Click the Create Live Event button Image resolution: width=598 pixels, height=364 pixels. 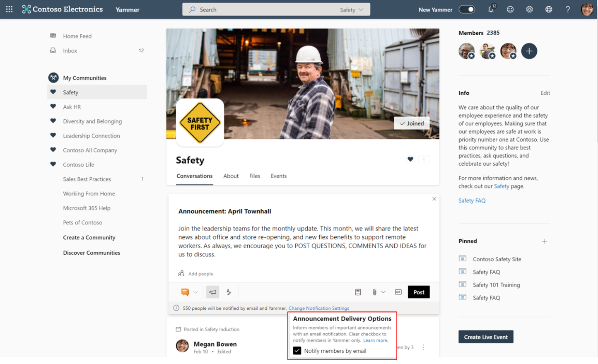[x=486, y=337]
